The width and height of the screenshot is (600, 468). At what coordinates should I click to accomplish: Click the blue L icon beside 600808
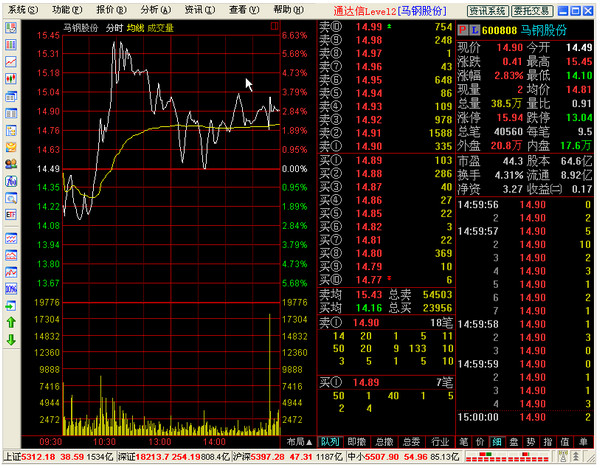[474, 30]
